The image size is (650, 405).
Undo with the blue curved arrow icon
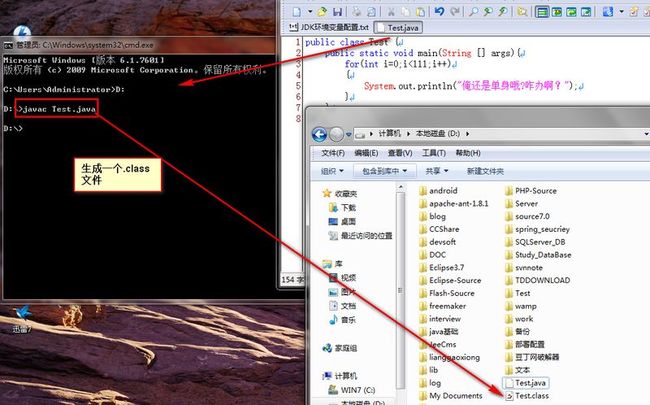pos(439,12)
